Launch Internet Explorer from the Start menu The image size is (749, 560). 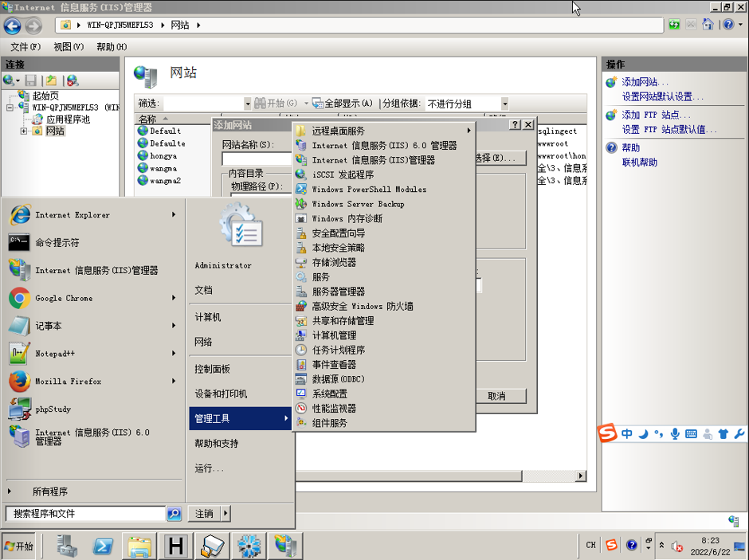click(x=92, y=215)
